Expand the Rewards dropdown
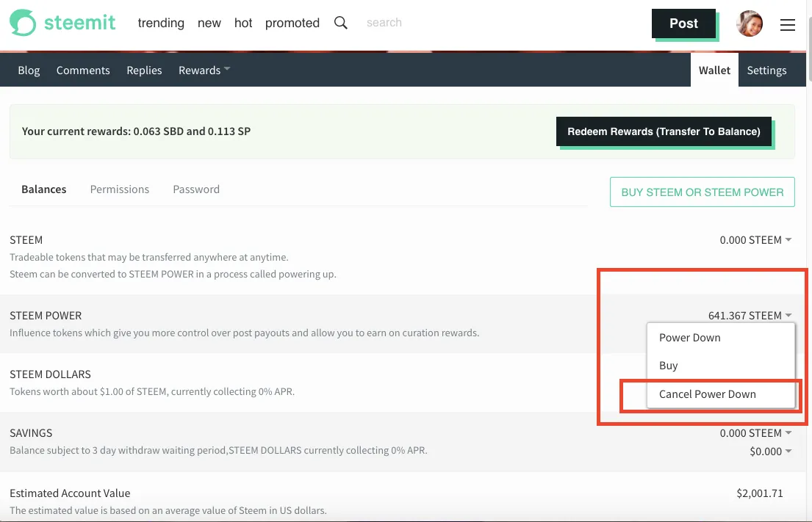This screenshot has width=812, height=522. click(x=204, y=70)
